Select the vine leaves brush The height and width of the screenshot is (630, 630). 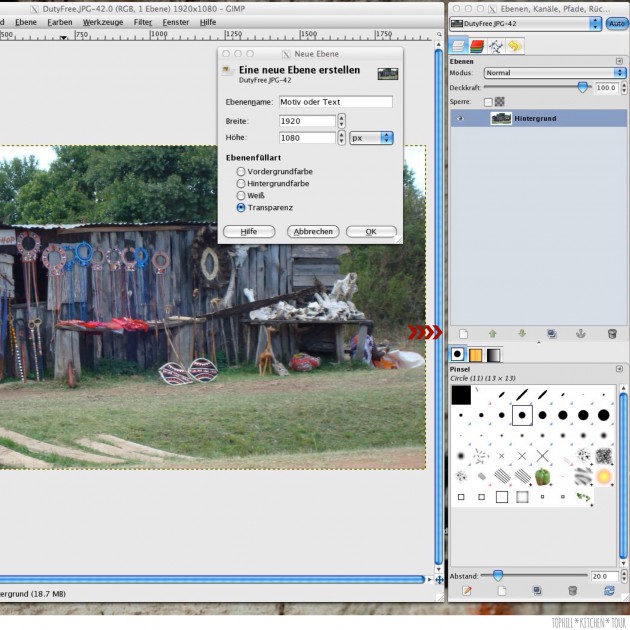(583, 497)
